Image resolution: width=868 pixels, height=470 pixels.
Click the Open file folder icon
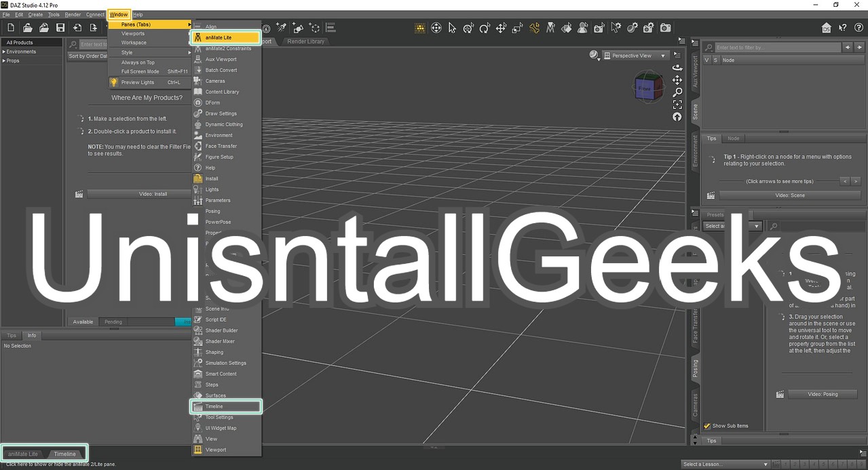click(x=28, y=28)
